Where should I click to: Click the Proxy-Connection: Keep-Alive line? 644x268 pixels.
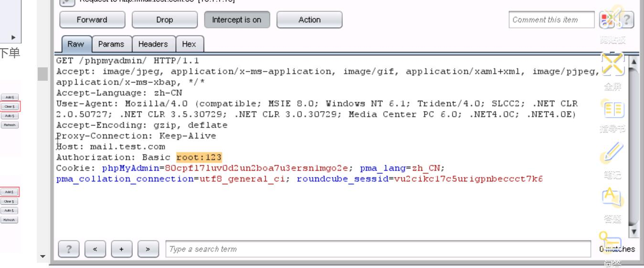pyautogui.click(x=136, y=136)
